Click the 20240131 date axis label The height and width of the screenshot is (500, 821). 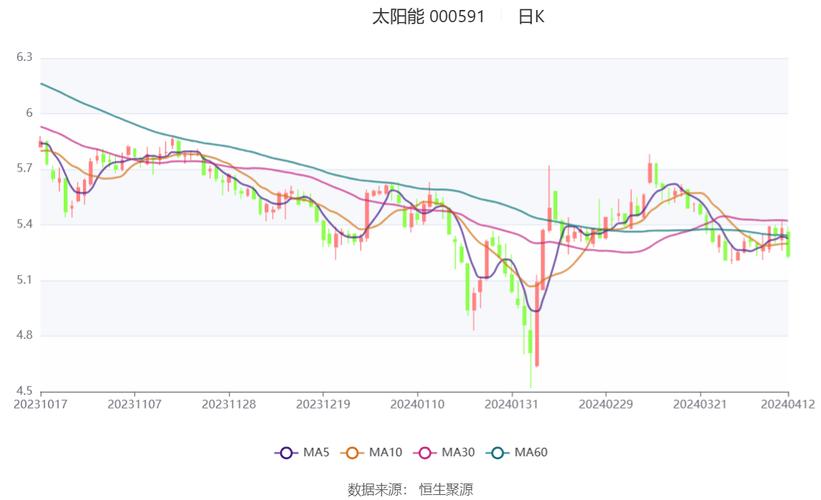512,405
